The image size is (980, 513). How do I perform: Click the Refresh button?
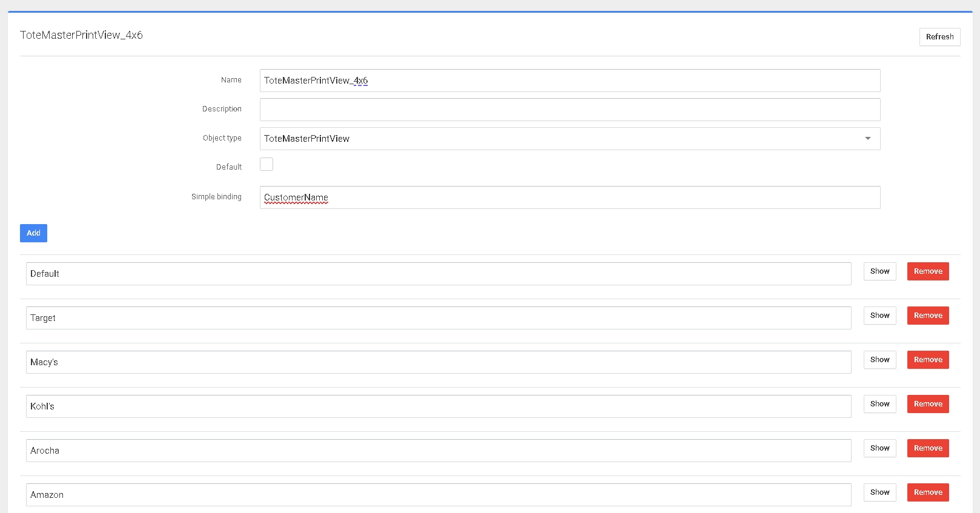pos(939,37)
